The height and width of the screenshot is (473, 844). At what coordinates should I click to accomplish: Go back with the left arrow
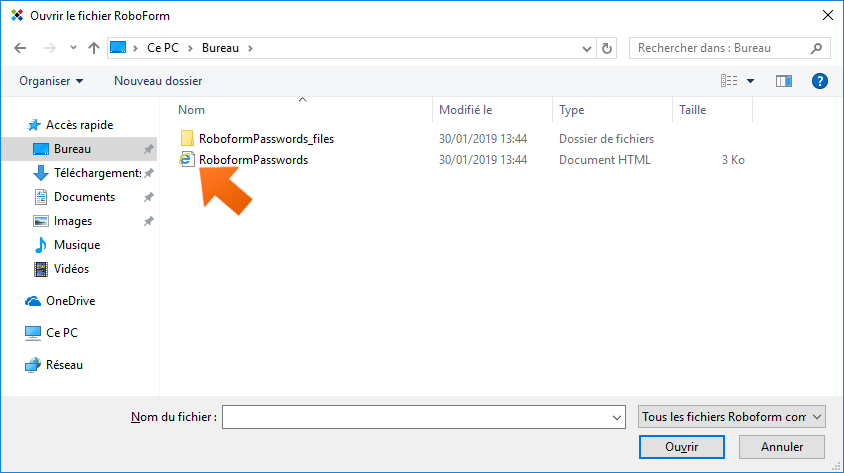click(x=20, y=48)
